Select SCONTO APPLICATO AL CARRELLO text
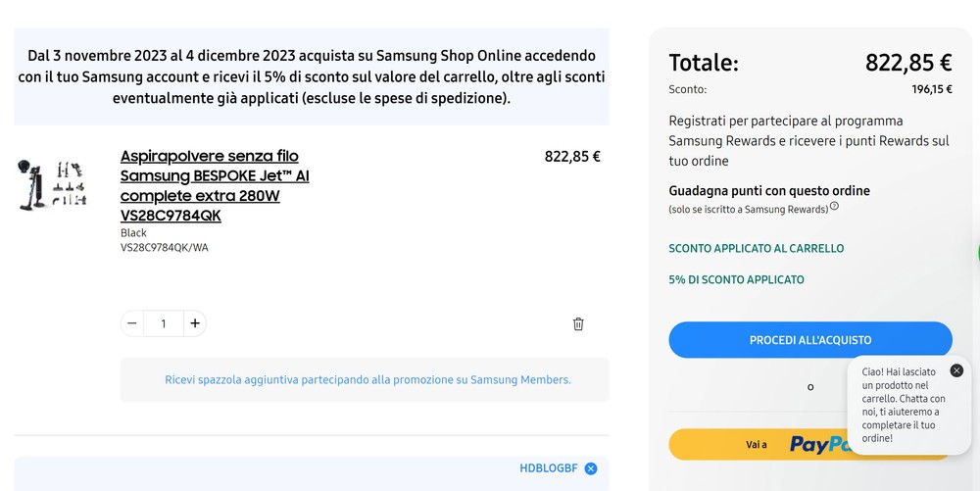This screenshot has width=980, height=491. 757,248
